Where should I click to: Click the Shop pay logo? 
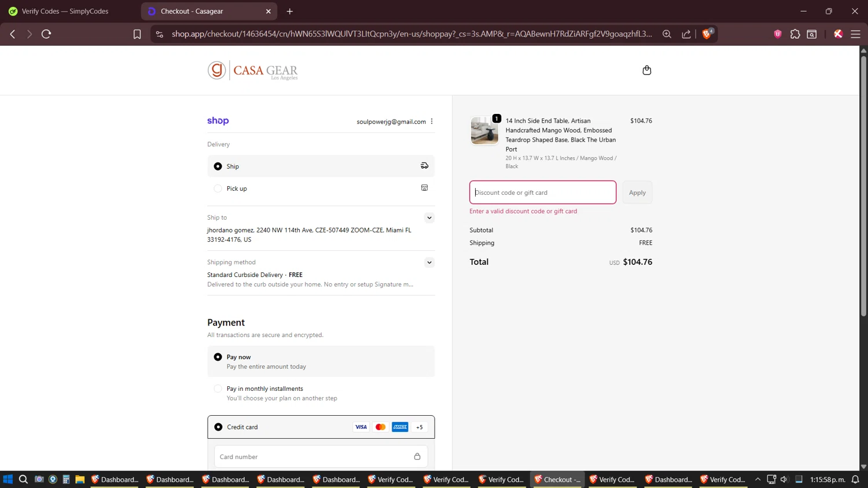218,121
